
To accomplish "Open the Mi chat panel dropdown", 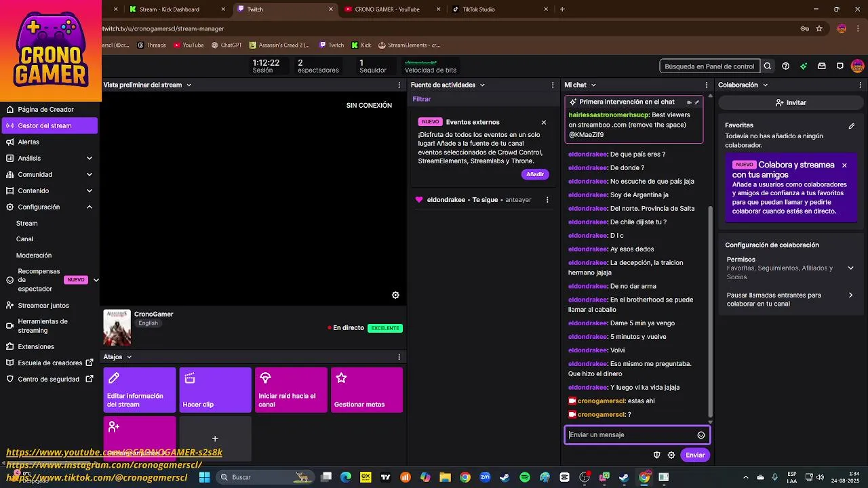I will coord(593,85).
